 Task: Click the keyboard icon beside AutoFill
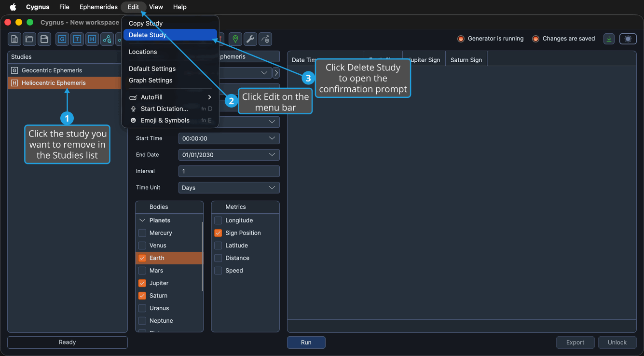(134, 97)
